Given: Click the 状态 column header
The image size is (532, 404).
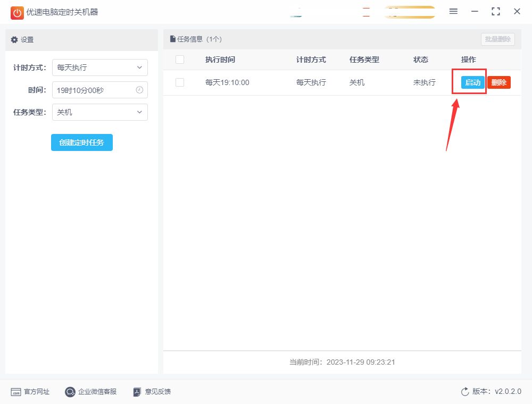Looking at the screenshot, I should point(421,60).
